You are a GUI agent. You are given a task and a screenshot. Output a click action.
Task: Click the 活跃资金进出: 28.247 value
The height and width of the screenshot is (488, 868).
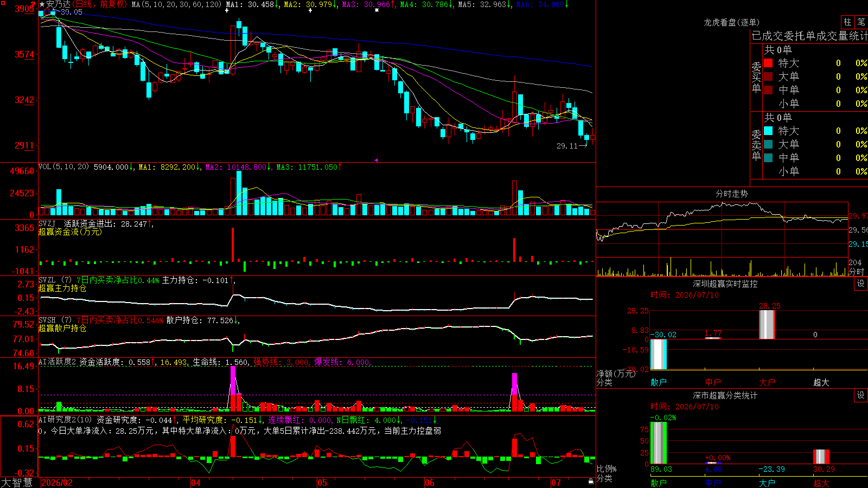[x=105, y=223]
